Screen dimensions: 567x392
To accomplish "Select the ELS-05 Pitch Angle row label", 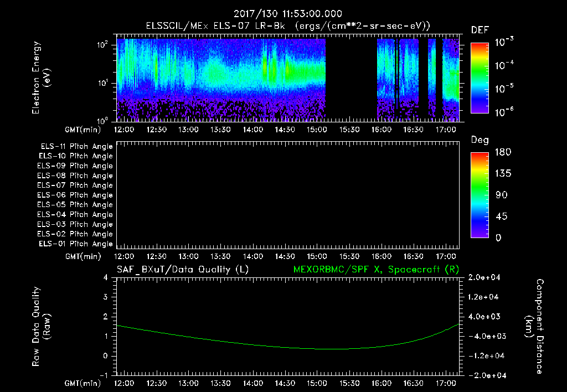I will [75, 205].
